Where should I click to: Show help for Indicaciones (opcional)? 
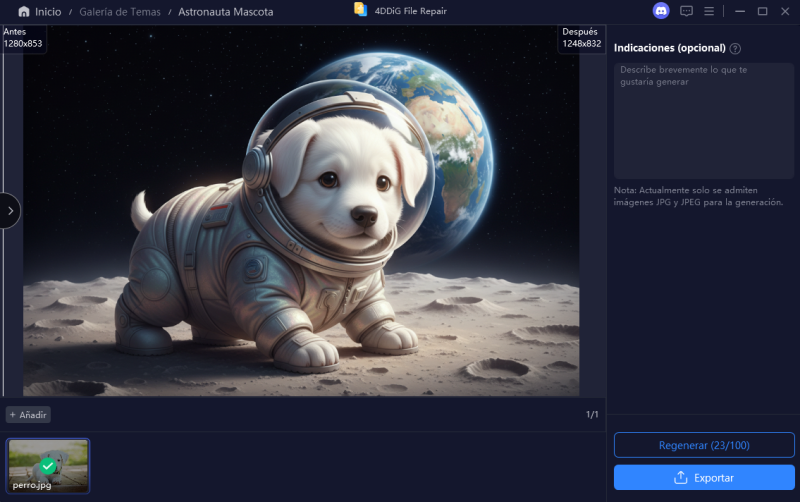coord(735,48)
